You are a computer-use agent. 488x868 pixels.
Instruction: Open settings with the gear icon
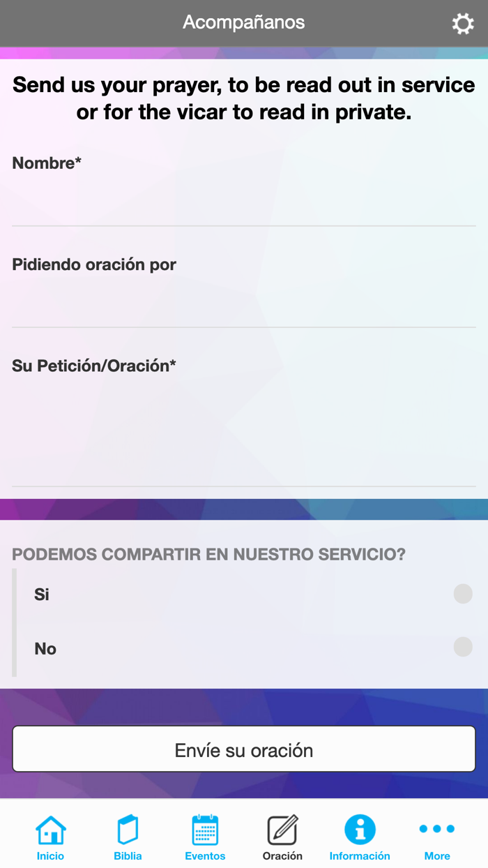click(463, 24)
